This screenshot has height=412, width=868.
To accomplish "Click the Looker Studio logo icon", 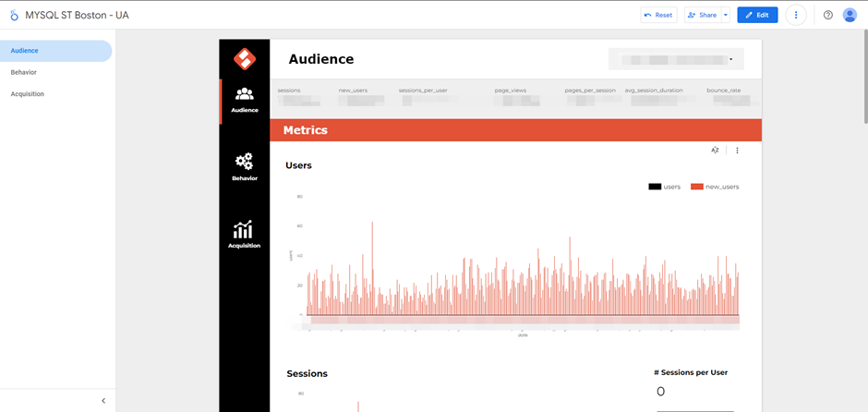I will click(x=14, y=16).
